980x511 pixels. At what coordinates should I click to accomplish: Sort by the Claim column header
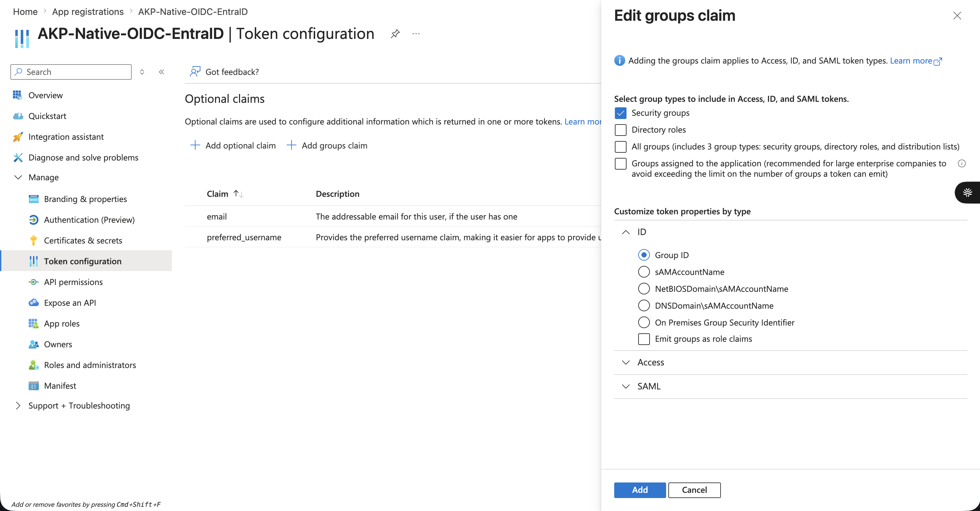coord(225,194)
